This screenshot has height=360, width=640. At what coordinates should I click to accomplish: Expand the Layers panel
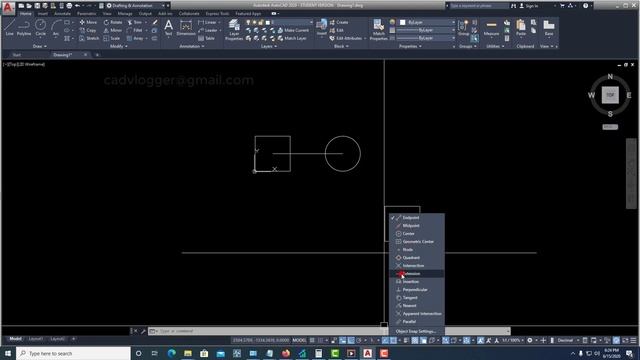[269, 46]
